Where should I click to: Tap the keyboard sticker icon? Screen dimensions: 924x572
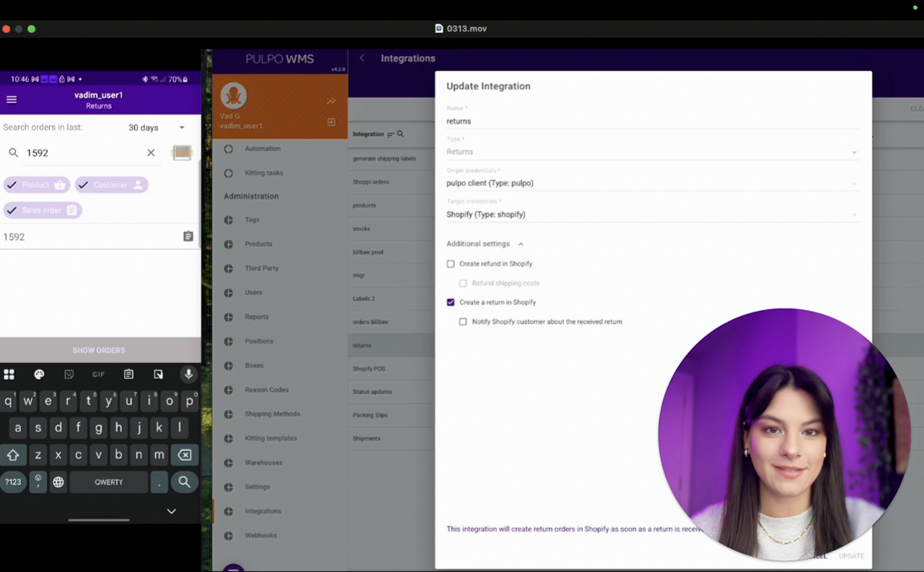pos(69,374)
